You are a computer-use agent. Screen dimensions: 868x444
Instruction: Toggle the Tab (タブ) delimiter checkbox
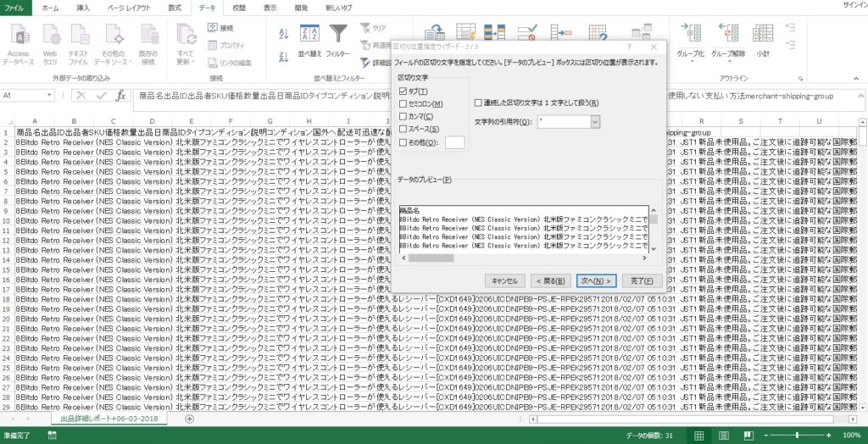tap(403, 92)
